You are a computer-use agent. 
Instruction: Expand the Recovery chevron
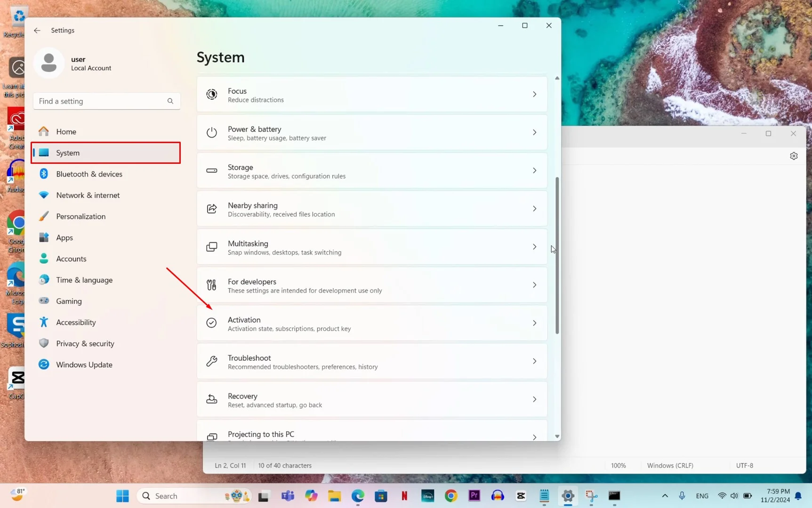[x=534, y=400]
